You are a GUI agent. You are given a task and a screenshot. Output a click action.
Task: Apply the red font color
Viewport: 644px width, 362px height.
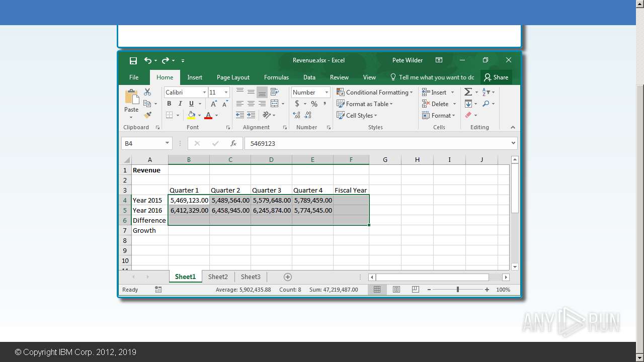tap(208, 115)
